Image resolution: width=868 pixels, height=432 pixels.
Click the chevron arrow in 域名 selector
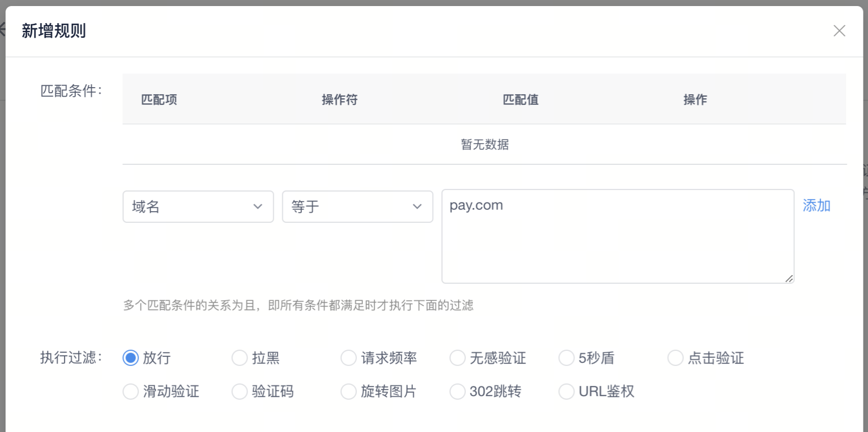pyautogui.click(x=258, y=207)
